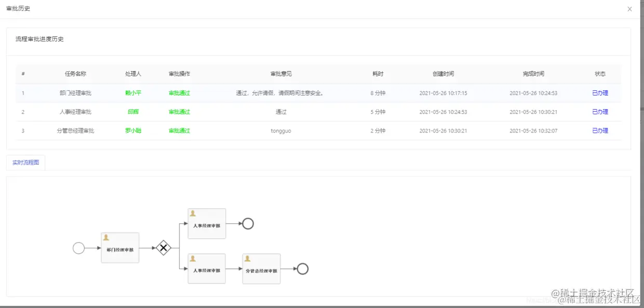Click the 审批历史 dialog title

[x=18, y=9]
